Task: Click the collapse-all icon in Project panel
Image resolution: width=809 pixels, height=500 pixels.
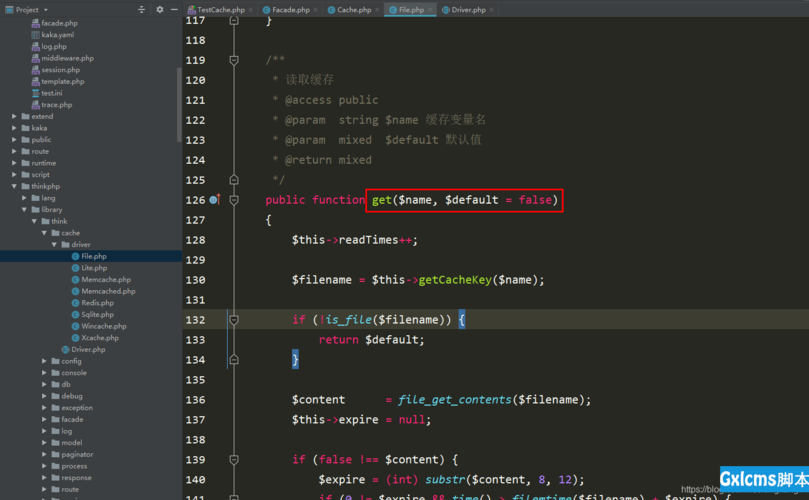Action: click(141, 9)
